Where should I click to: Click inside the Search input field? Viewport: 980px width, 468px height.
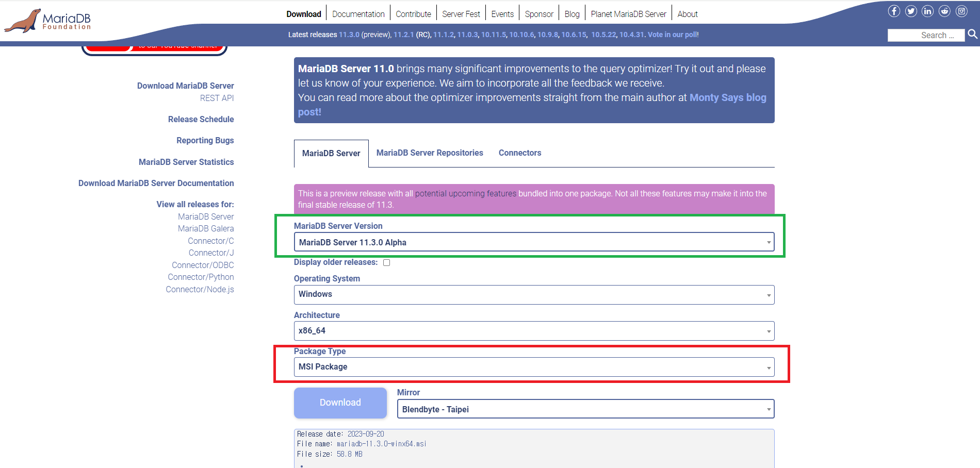(x=926, y=35)
